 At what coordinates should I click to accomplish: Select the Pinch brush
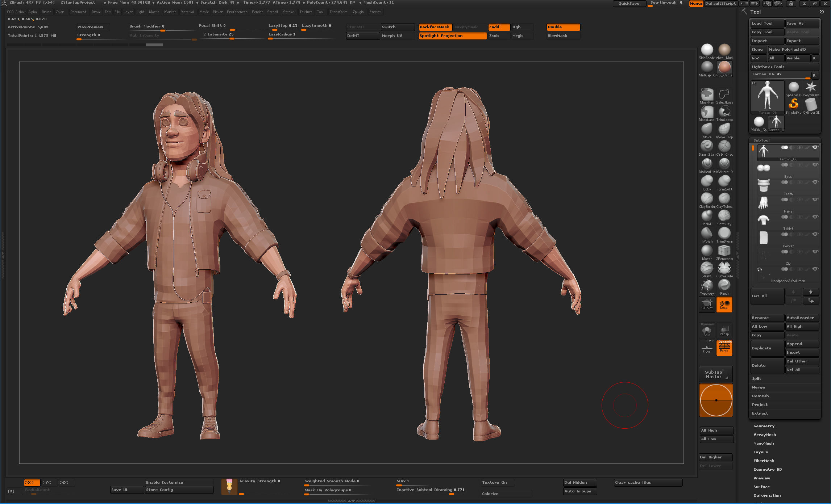click(724, 286)
